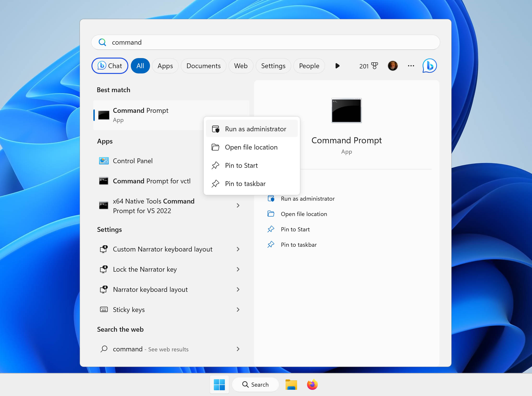This screenshot has width=532, height=396.
Task: Click the Sticky keys keyboard icon
Action: [104, 309]
